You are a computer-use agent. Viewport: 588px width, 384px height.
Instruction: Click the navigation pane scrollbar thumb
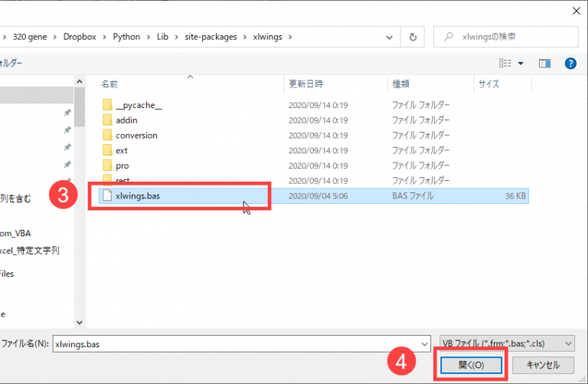click(79, 107)
